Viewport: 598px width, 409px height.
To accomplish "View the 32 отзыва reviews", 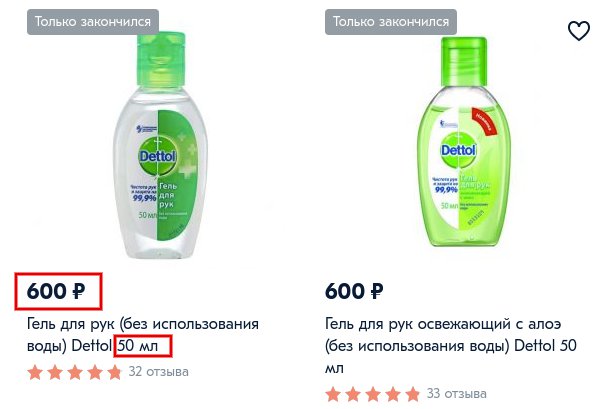I will coord(158,372).
